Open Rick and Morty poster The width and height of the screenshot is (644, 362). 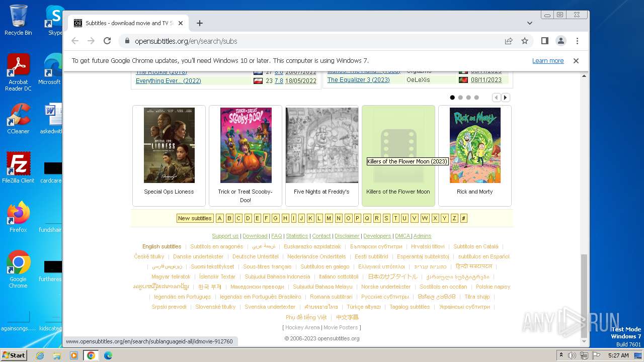(x=475, y=145)
